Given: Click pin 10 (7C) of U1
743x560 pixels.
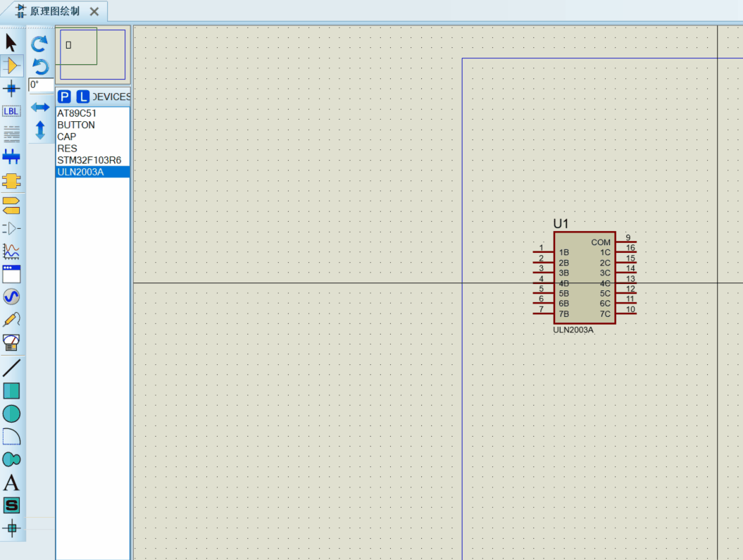Looking at the screenshot, I should coord(626,313).
